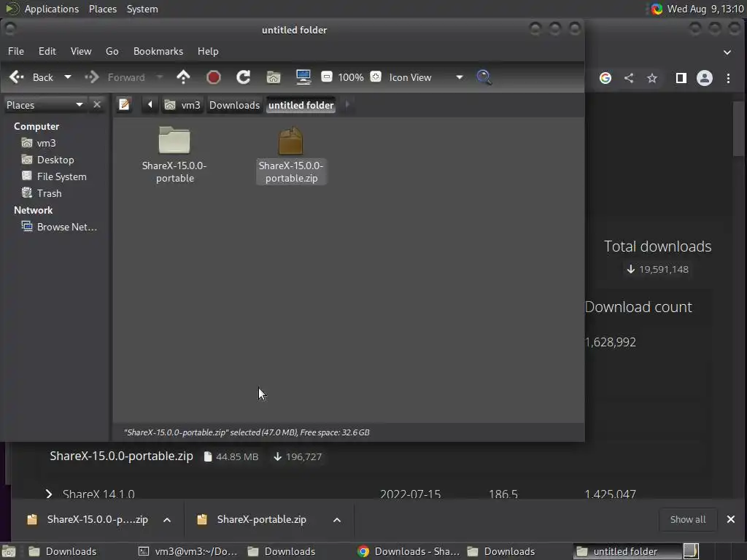Viewport: 747px width, 560px height.
Task: Open the Home folder toolbar icon
Action: 274,77
